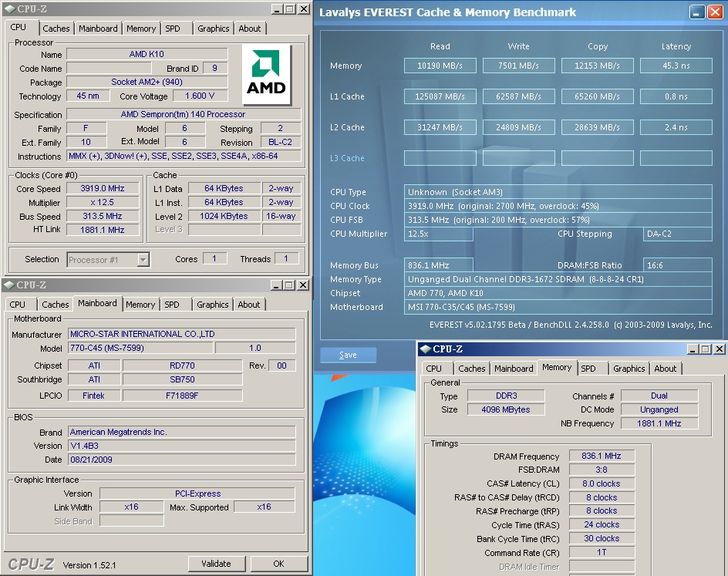This screenshot has height=576, width=728.
Task: Select Mainboard tab in bottom-right CPU-Z window
Action: [514, 369]
